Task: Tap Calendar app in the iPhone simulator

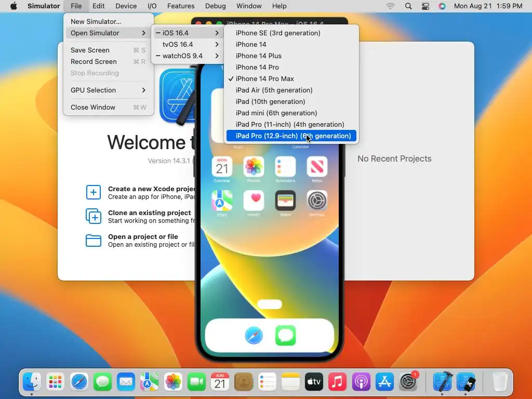Action: [x=222, y=167]
